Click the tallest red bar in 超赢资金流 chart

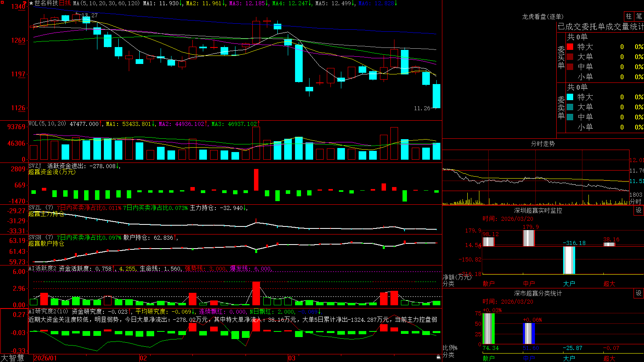[x=256, y=180]
